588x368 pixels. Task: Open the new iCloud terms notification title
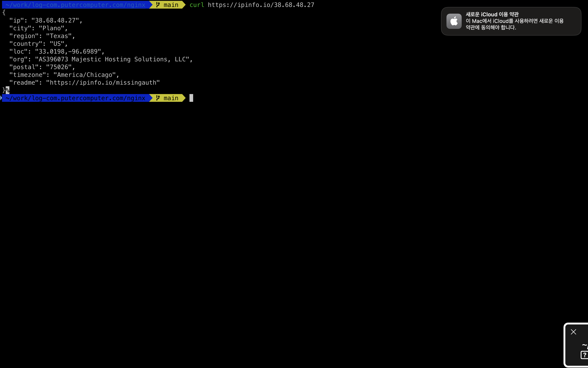coord(492,14)
